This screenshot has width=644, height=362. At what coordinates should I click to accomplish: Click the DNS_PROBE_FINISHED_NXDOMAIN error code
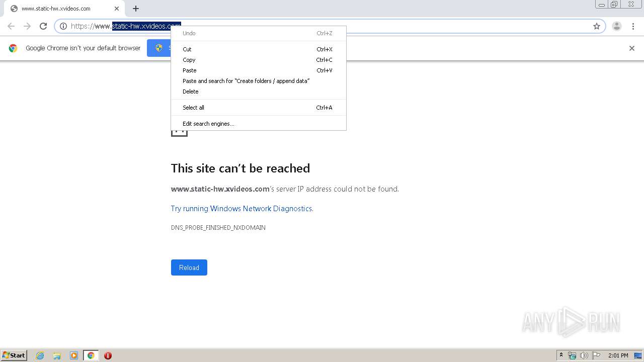pyautogui.click(x=218, y=228)
